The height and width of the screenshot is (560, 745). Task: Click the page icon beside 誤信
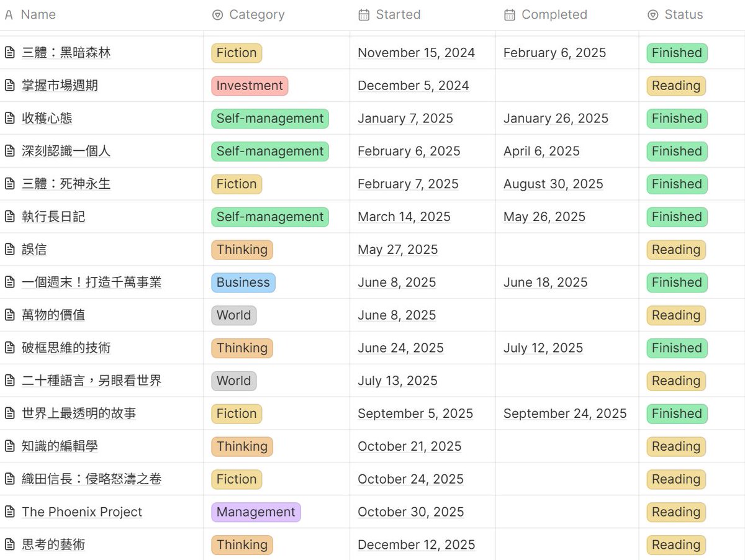(9, 250)
